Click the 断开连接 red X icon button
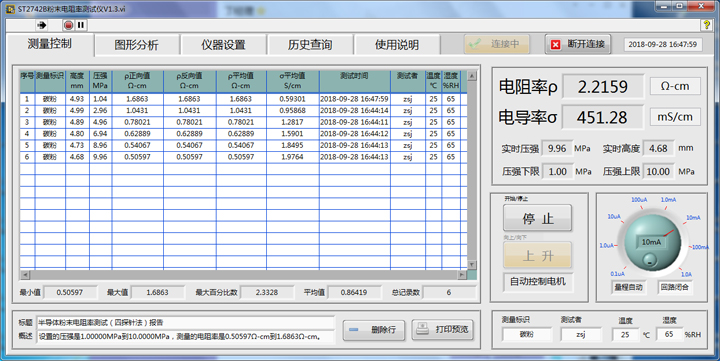The height and width of the screenshot is (361, 720). [578, 44]
